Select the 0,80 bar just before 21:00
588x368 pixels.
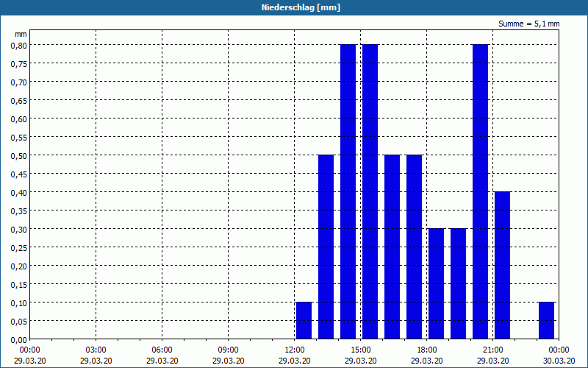pyautogui.click(x=481, y=192)
